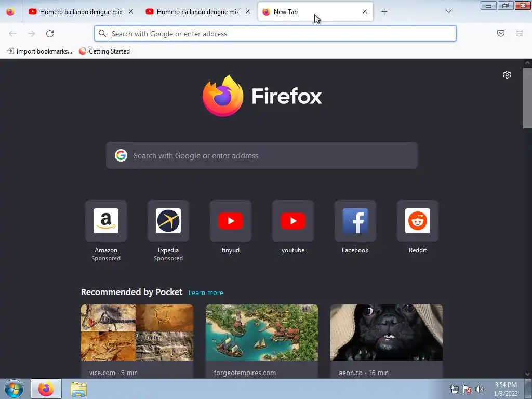
Task: Close the New Tab tab
Action: 365,11
